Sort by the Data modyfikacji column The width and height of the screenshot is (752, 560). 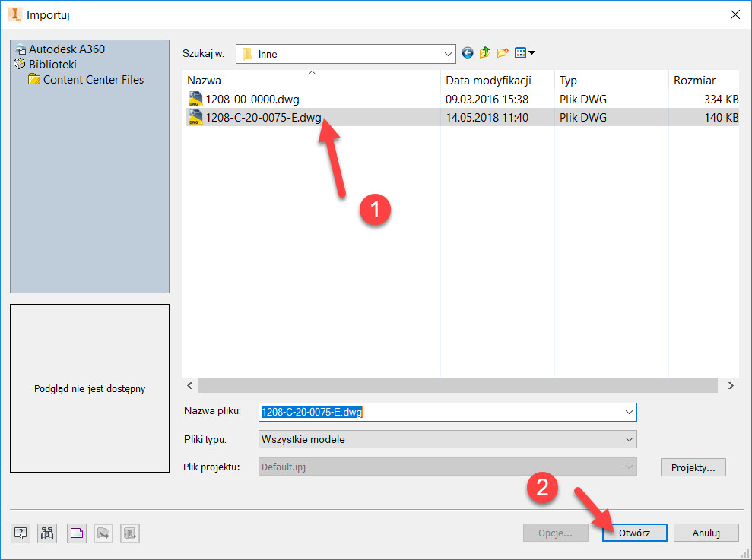tap(488, 80)
